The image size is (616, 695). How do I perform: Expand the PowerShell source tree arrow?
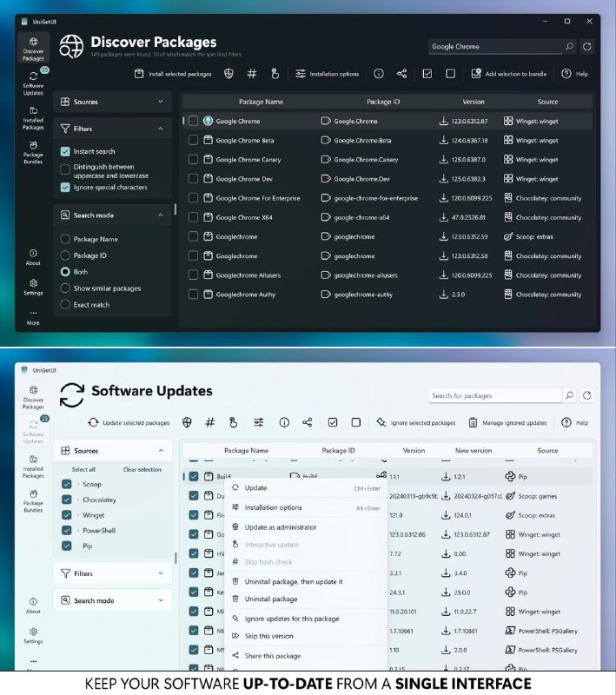click(78, 531)
